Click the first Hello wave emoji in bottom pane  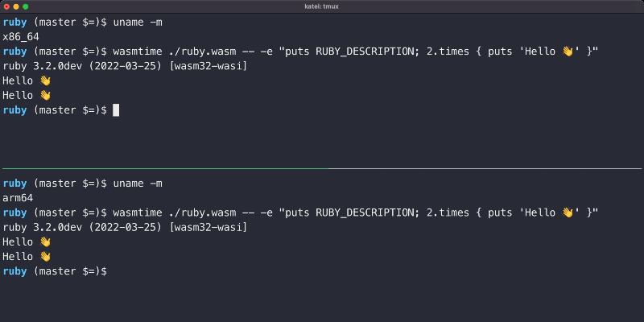45,242
